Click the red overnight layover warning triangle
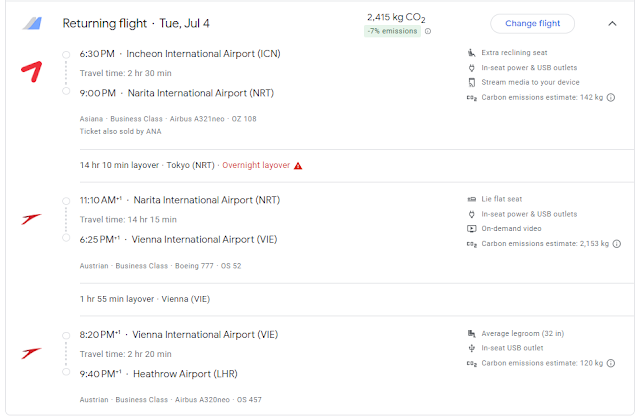The image size is (638, 418). (x=298, y=165)
